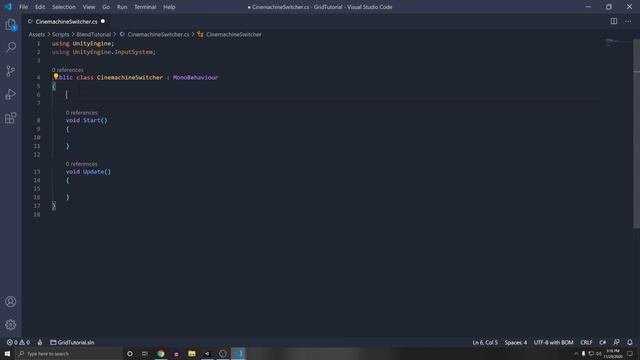The height and width of the screenshot is (360, 640).
Task: Switch to Visual Studio Code taskbar icon
Action: coord(238,353)
